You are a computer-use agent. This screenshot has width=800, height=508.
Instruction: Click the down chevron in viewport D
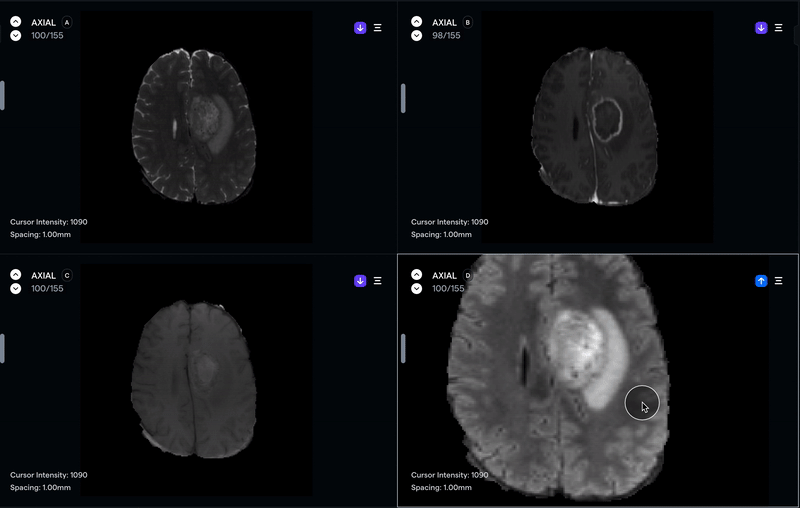coord(416,289)
